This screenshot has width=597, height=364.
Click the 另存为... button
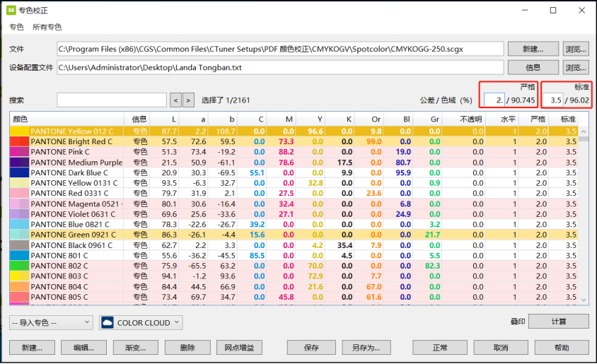366,348
